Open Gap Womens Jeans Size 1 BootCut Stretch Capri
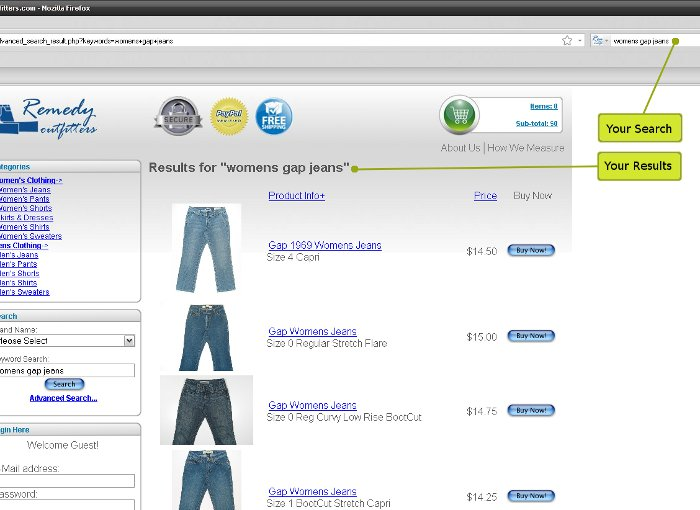700x510 pixels. click(312, 491)
